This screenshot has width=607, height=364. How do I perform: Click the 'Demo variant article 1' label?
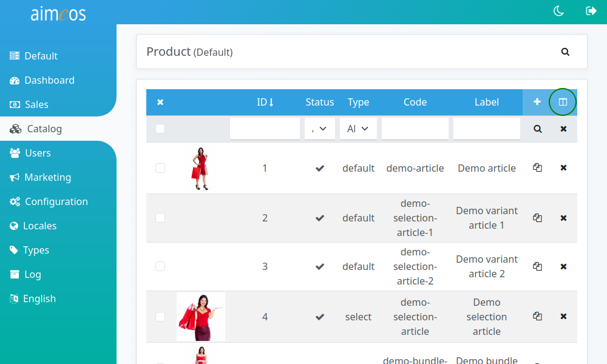pos(487,218)
